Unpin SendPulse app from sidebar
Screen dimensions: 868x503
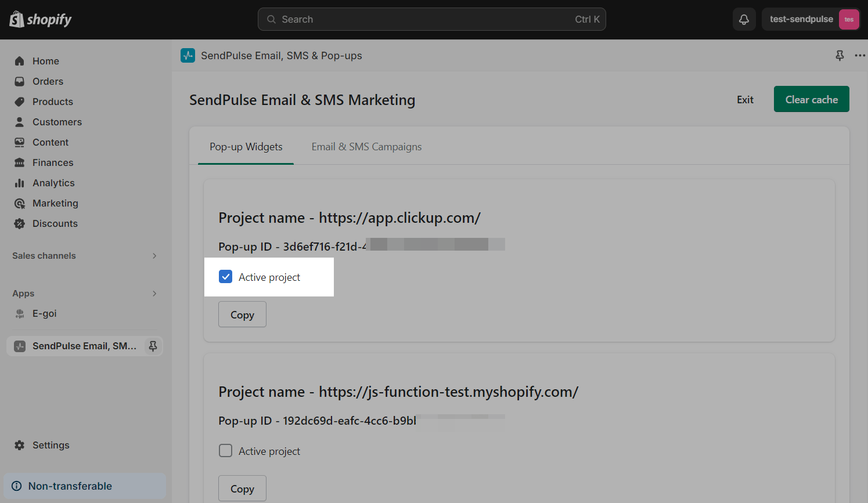point(153,346)
